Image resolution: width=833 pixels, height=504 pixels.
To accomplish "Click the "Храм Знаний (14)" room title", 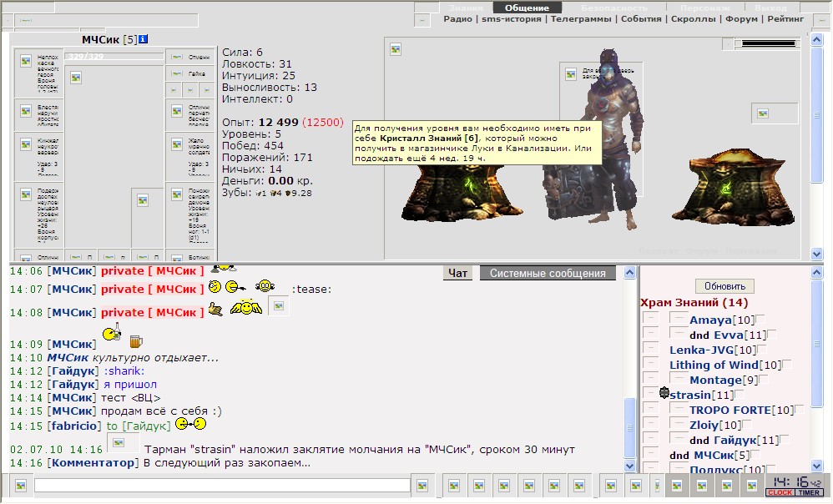I will [x=694, y=303].
